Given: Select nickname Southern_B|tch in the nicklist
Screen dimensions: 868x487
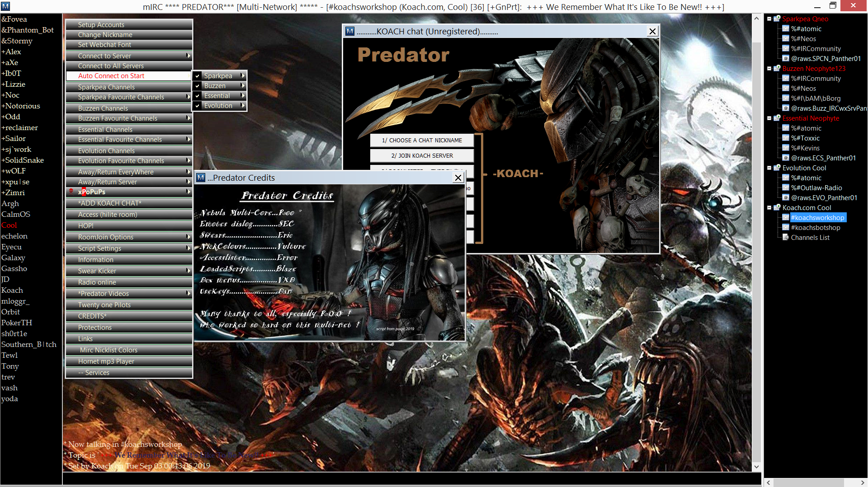Looking at the screenshot, I should coord(29,344).
